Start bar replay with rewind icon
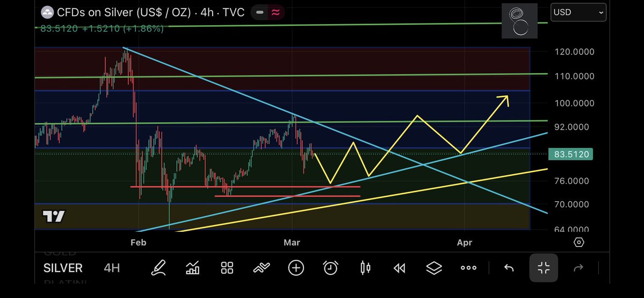Screen dimensions: 644x298 pos(399,269)
